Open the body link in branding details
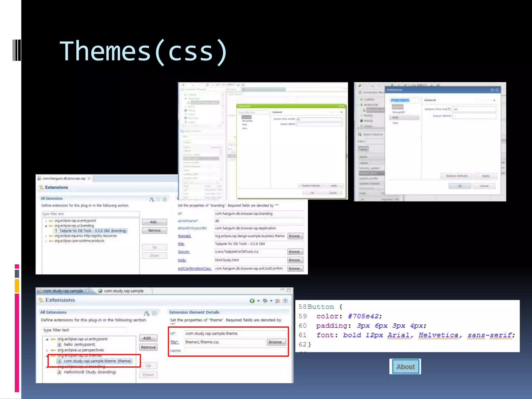Screen dimensions: 532x399 pyautogui.click(x=182, y=260)
